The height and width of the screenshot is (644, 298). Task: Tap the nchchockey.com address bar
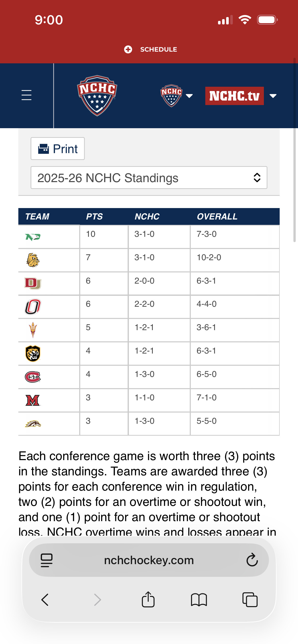pyautogui.click(x=149, y=560)
